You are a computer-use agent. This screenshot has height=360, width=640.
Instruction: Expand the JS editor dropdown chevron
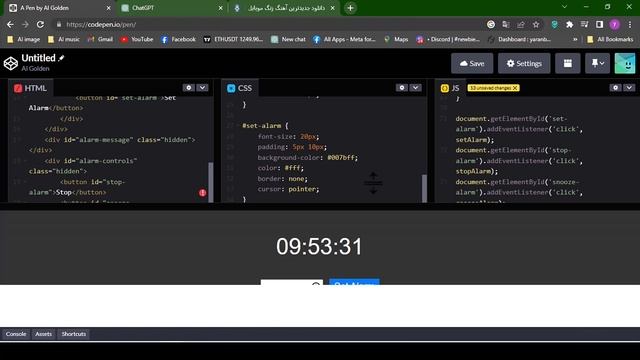tap(629, 88)
